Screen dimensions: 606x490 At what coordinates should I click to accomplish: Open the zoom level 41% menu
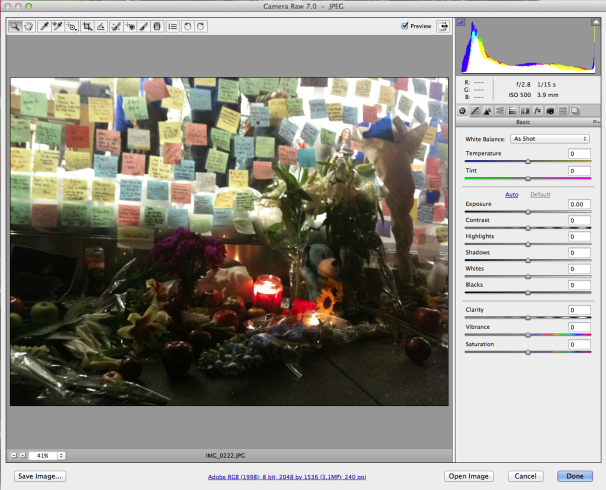pyautogui.click(x=46, y=455)
